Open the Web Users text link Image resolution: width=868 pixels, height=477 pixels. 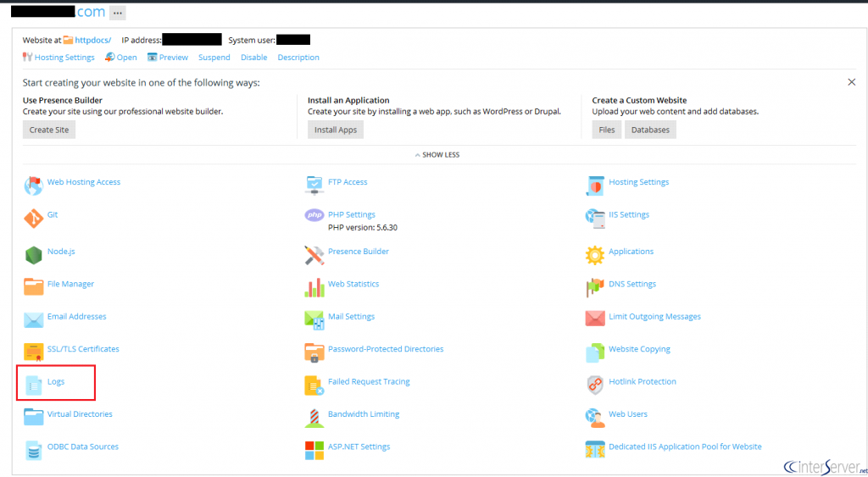628,414
